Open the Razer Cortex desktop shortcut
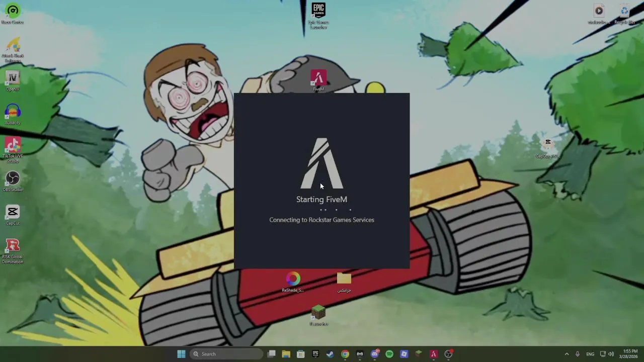This screenshot has width=644, height=362. 13,14
